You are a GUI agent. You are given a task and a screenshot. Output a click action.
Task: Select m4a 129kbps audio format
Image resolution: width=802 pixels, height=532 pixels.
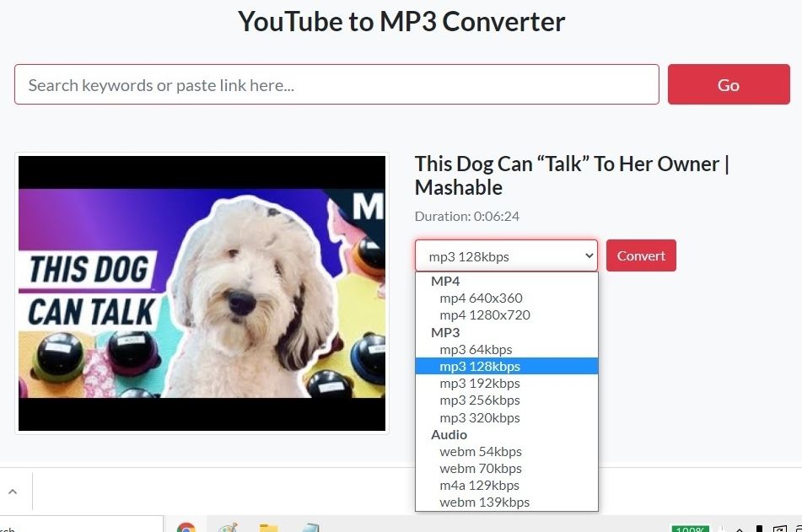(479, 485)
